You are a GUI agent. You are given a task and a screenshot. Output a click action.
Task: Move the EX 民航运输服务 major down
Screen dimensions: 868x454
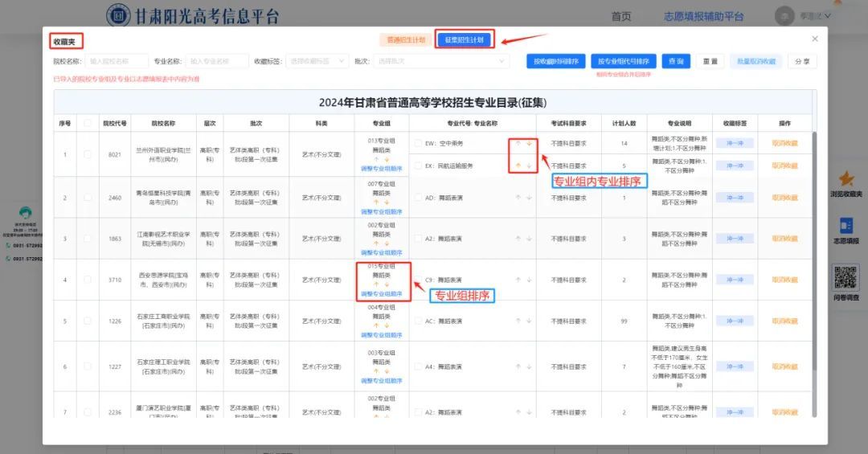point(529,166)
